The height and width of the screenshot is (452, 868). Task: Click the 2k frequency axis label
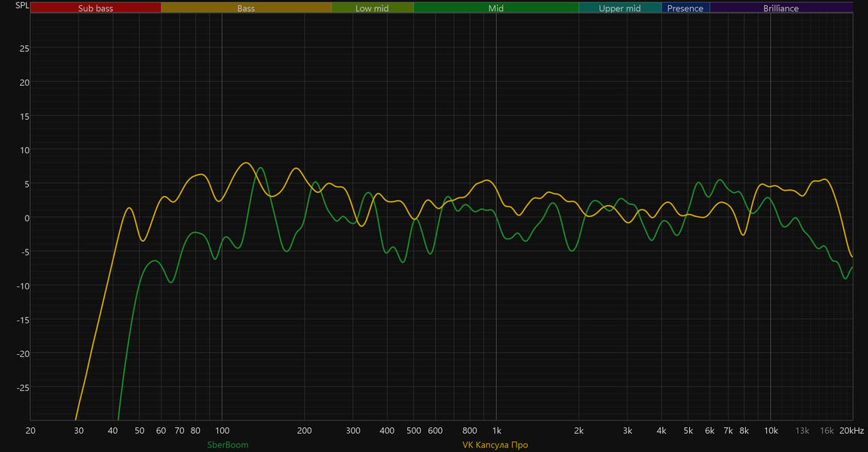pyautogui.click(x=579, y=431)
